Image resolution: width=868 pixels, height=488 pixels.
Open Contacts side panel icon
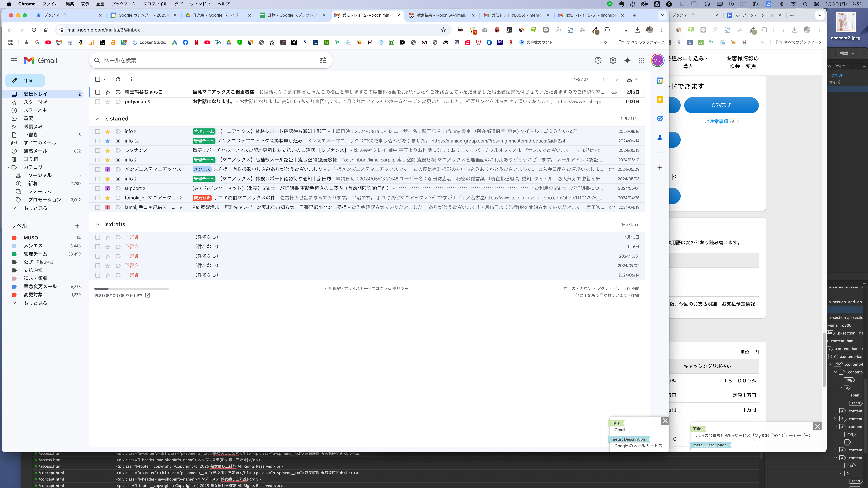[x=660, y=137]
